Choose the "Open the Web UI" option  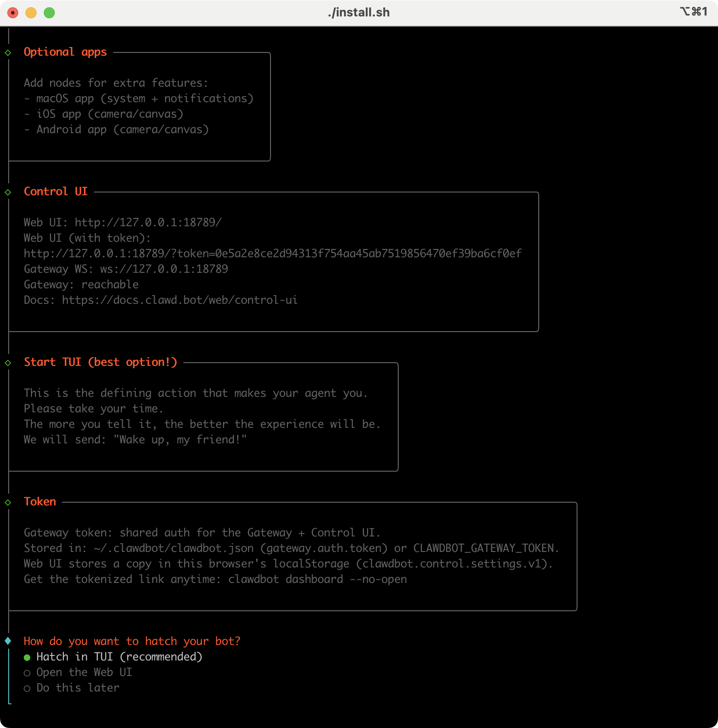(84, 672)
